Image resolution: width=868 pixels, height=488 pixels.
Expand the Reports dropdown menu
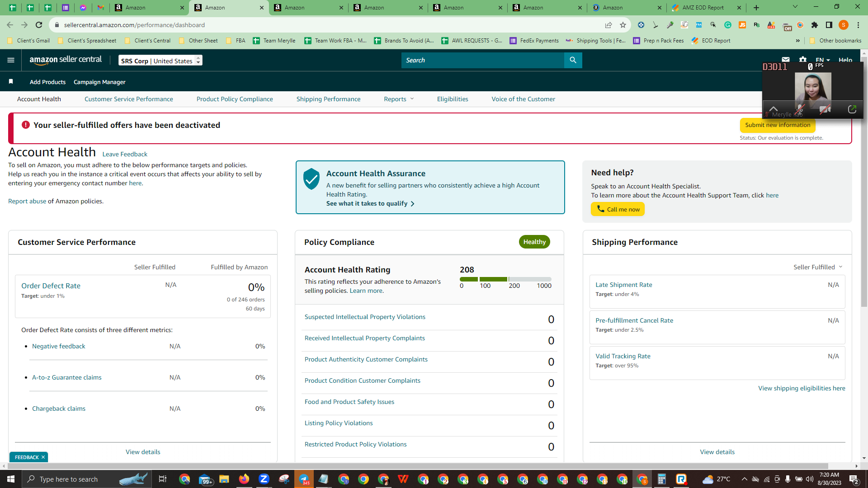399,99
